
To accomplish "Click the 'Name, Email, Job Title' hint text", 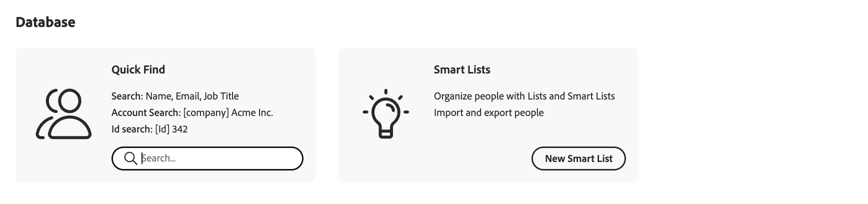I will (192, 96).
